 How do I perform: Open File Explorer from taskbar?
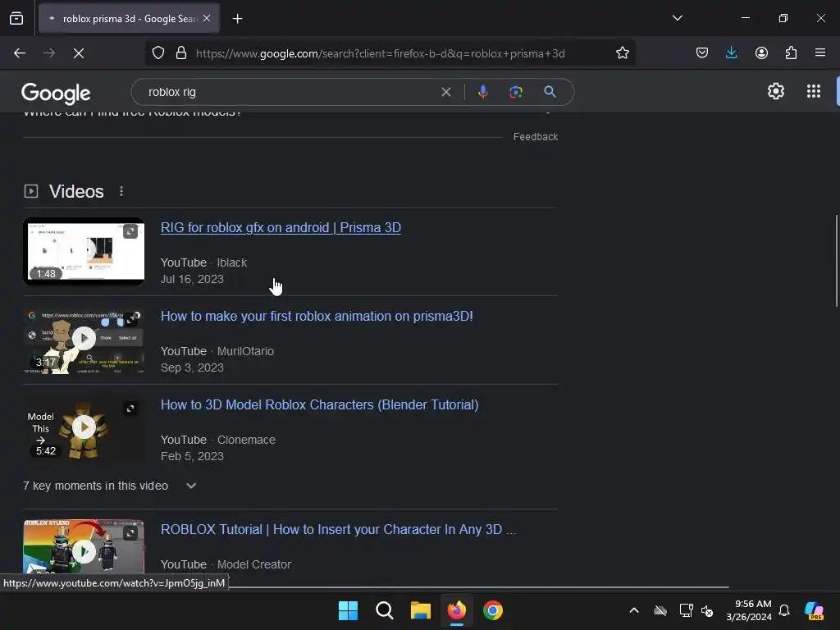(x=421, y=610)
